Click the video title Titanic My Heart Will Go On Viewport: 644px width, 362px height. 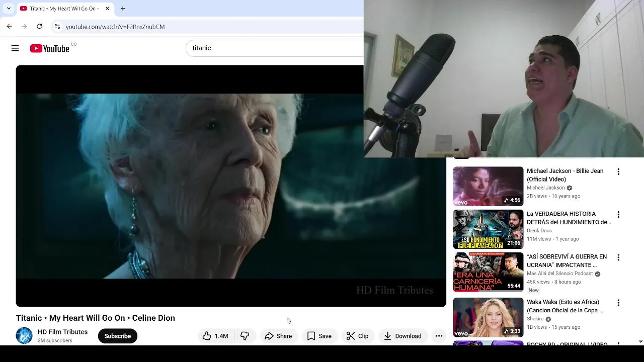pos(96,318)
